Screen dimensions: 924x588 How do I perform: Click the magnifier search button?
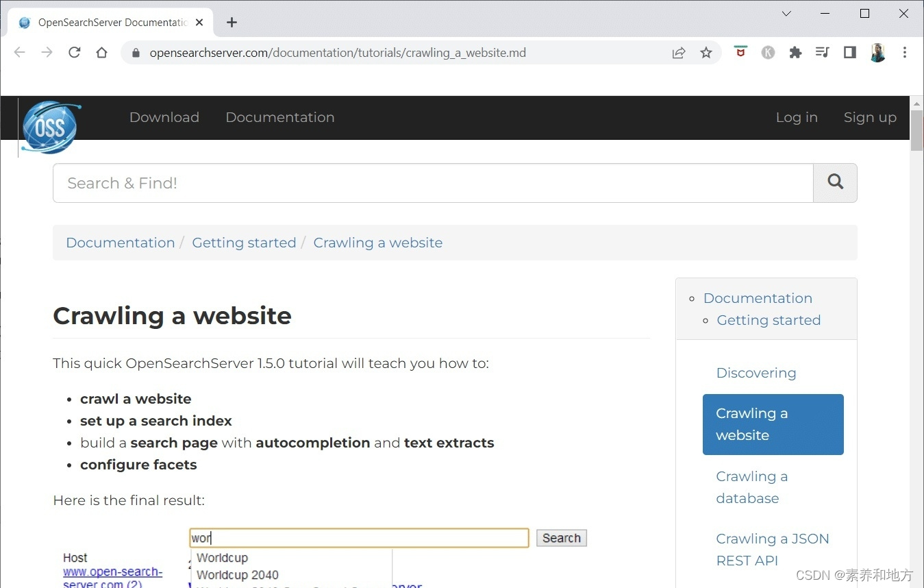pos(835,183)
